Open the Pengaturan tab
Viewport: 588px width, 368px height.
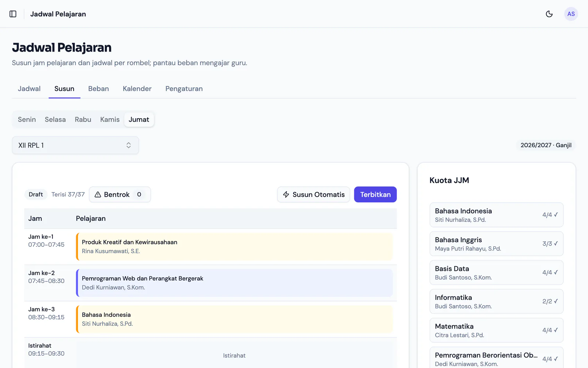184,89
